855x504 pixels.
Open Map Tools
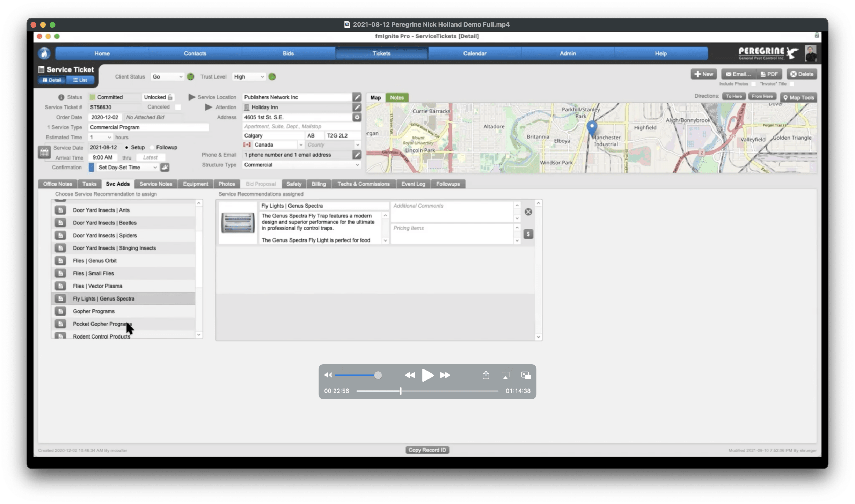coord(798,97)
